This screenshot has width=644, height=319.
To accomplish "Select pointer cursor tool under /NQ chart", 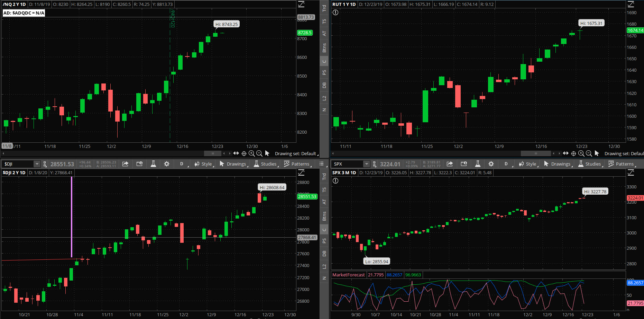I will [x=267, y=153].
